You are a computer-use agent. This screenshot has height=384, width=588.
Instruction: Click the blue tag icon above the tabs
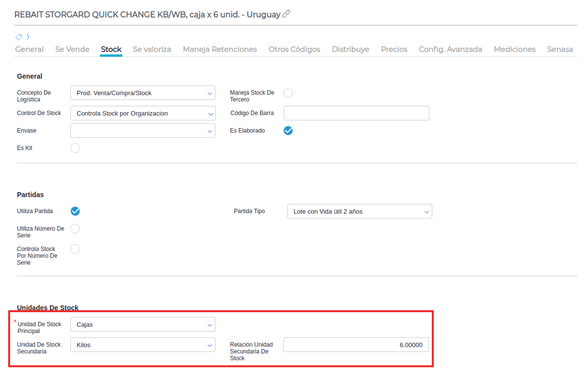click(19, 37)
